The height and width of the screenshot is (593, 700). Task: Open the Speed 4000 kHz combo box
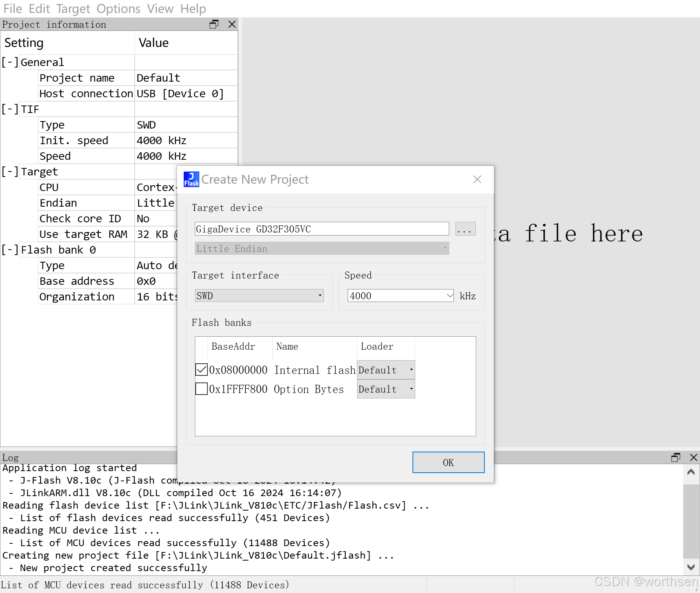[x=401, y=296]
